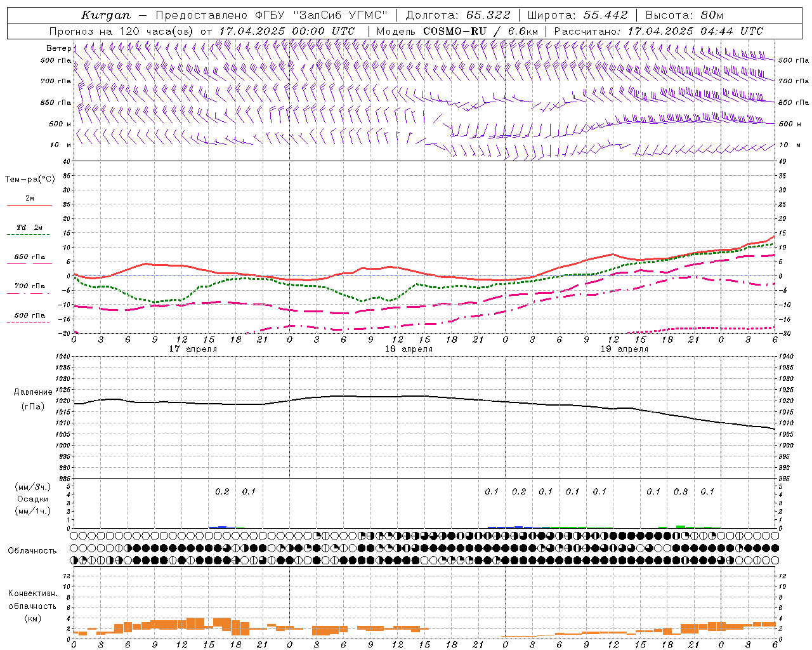
Task: Click the latitude value "Широта: 55.442"
Action: coord(577,15)
